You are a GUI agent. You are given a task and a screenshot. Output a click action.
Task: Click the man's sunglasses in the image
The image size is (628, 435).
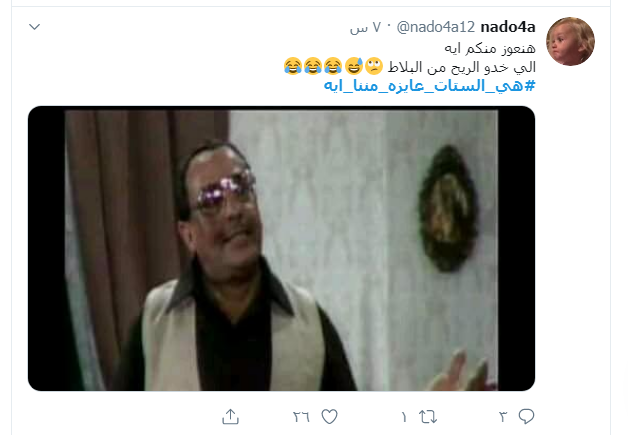coord(226,191)
